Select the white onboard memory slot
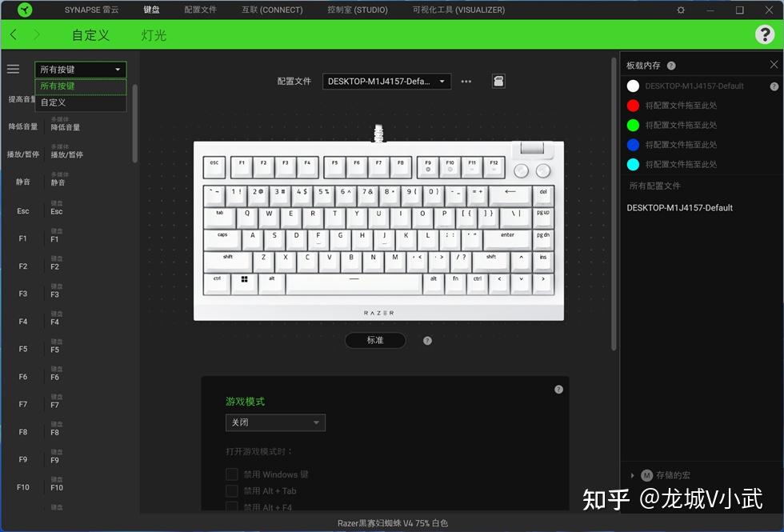784x532 pixels. pos(633,86)
